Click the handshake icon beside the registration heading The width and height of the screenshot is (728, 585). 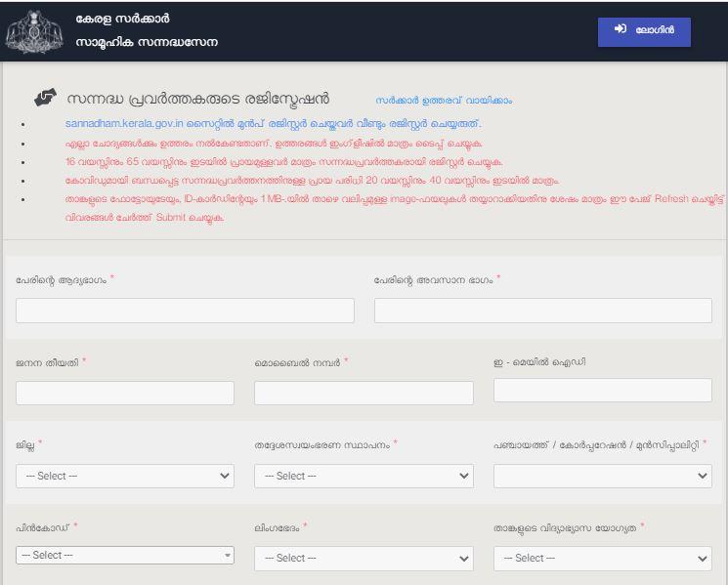[x=45, y=99]
